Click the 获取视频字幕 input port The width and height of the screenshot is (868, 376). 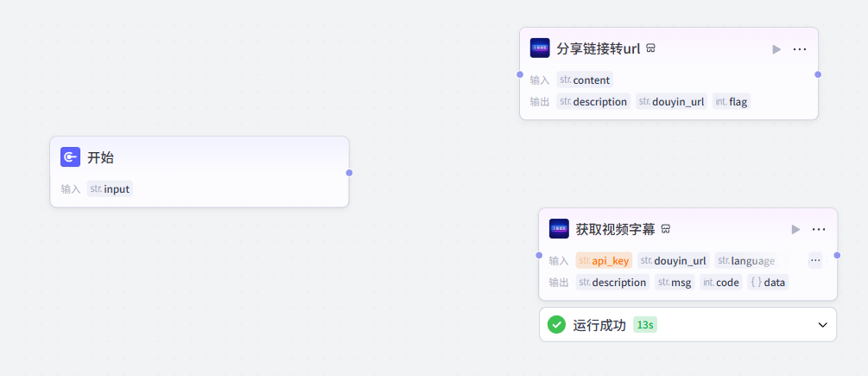tap(539, 256)
